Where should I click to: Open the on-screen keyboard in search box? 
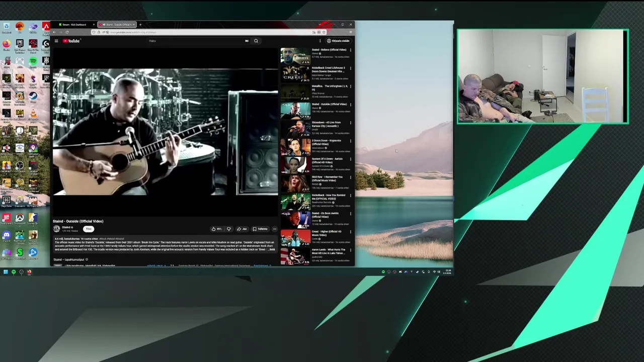[247, 41]
